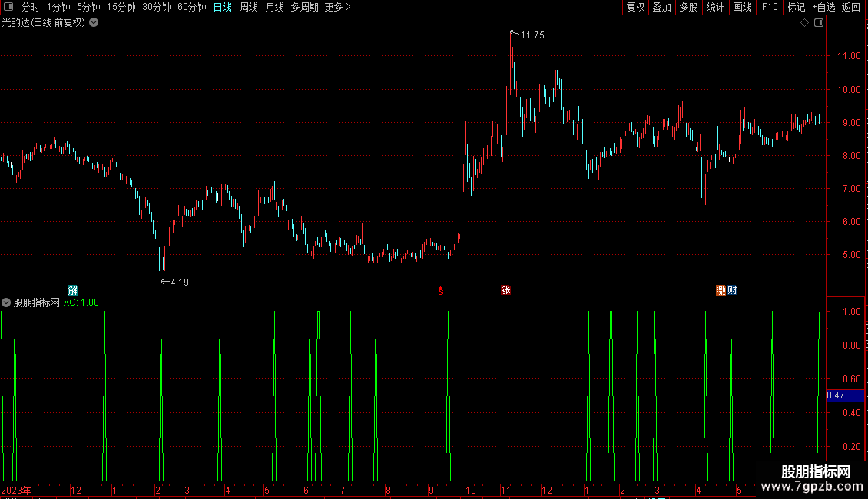Select the 5分钟 period
Screen dimensions: 868x499
click(x=88, y=7)
